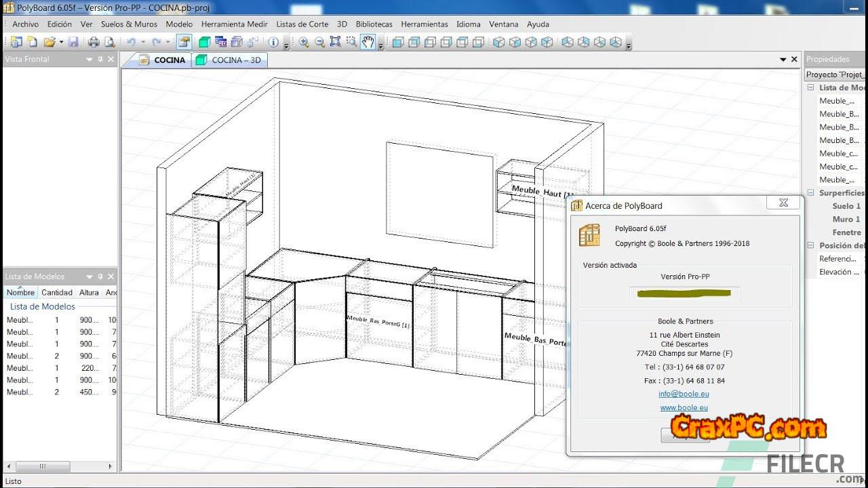Open the Listas de Corte menu
This screenshot has height=488, width=868.
pos(302,24)
